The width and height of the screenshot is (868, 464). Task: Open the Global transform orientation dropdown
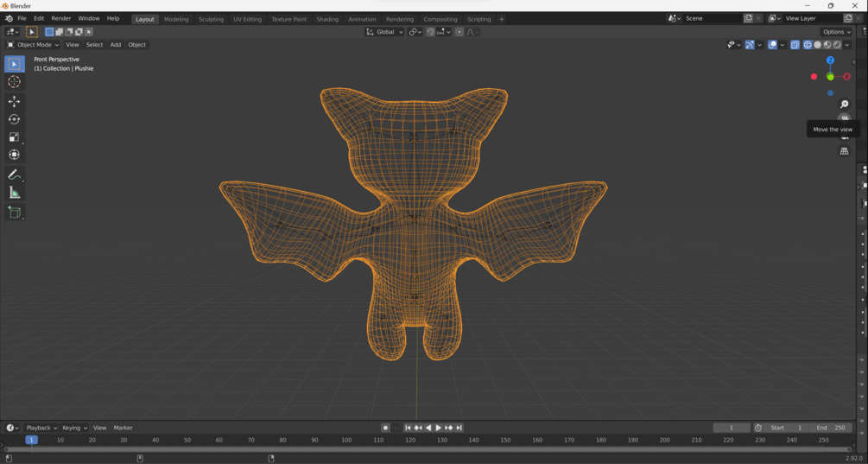(384, 32)
